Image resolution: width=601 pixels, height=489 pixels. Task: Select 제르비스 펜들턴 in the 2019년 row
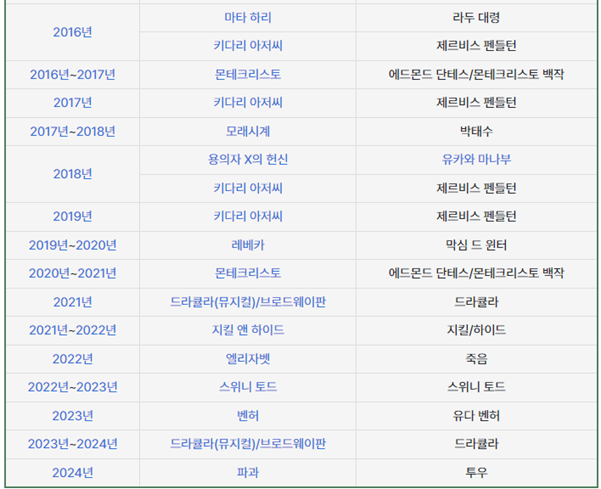coord(476,217)
